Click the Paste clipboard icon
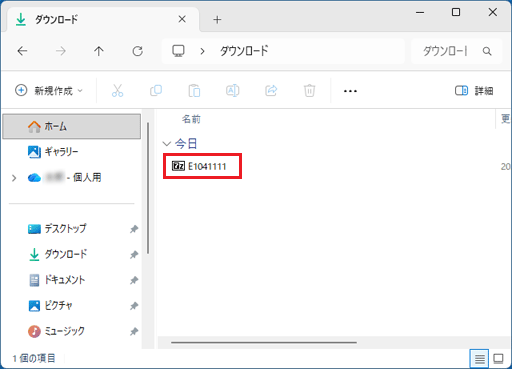 (194, 90)
